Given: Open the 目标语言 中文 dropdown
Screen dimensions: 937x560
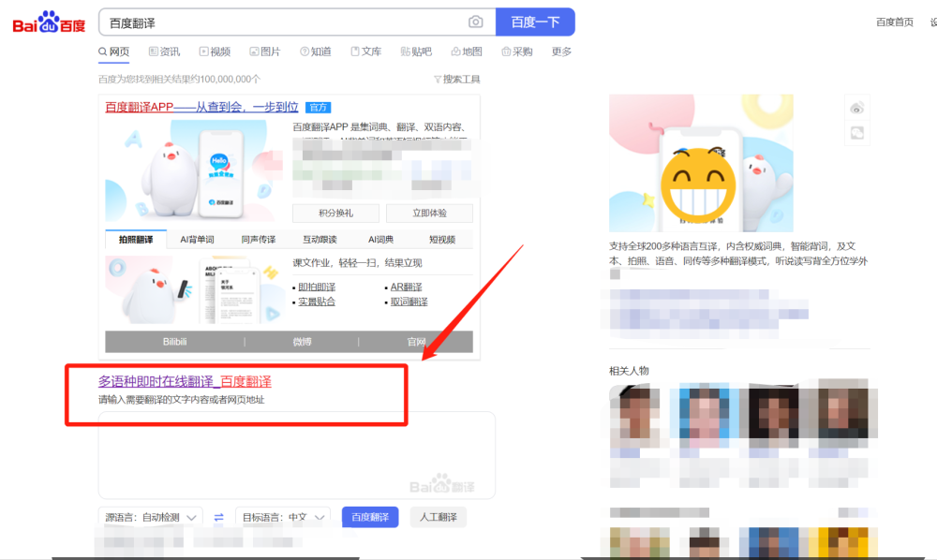Looking at the screenshot, I should (x=283, y=517).
